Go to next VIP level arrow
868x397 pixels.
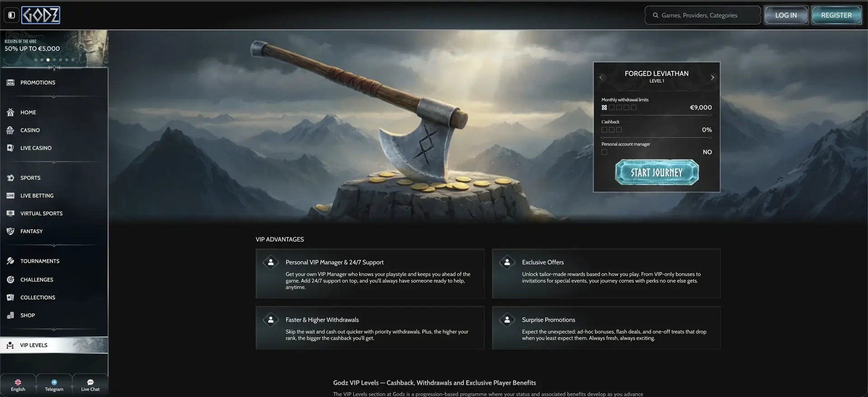(x=712, y=77)
